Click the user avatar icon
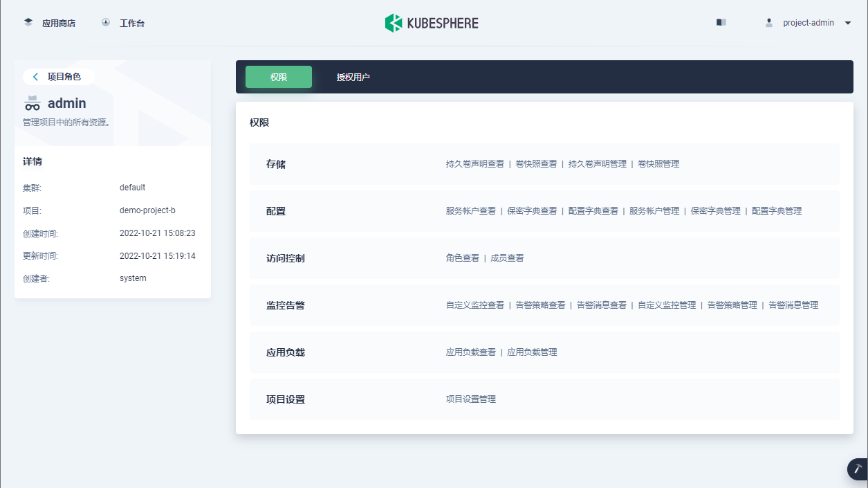868x488 pixels. tap(769, 23)
